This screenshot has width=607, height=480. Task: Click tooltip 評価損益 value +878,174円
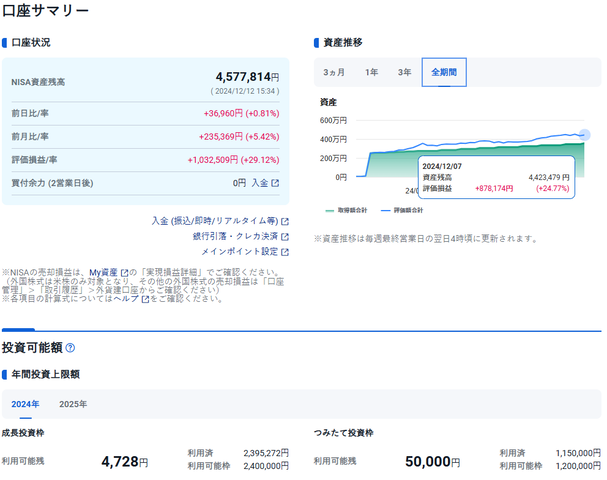tap(494, 189)
